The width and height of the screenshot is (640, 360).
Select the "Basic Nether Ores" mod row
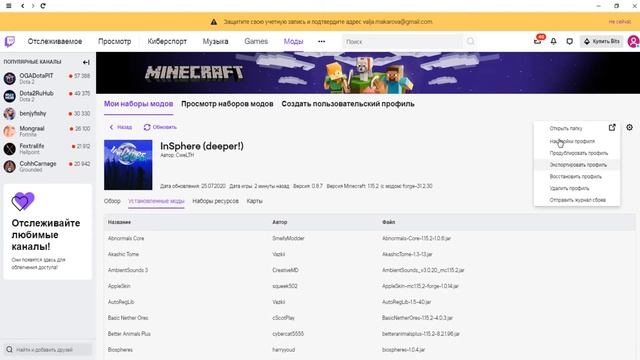coord(369,318)
